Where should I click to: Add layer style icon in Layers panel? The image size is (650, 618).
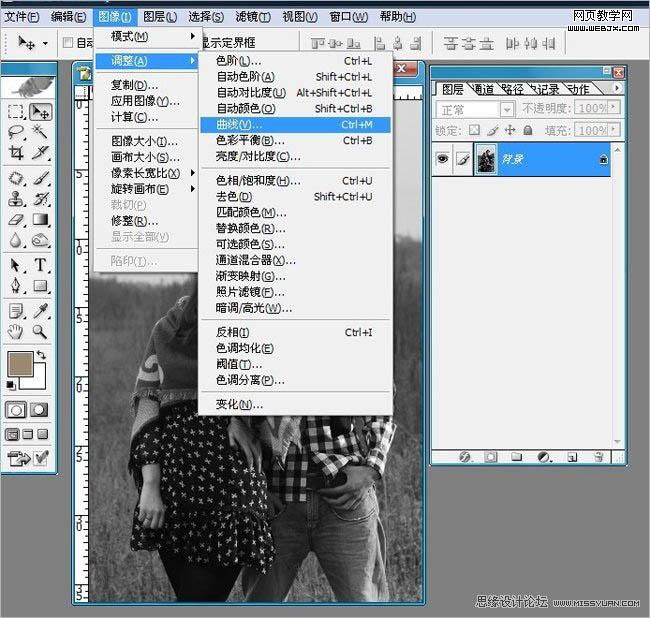pyautogui.click(x=465, y=457)
